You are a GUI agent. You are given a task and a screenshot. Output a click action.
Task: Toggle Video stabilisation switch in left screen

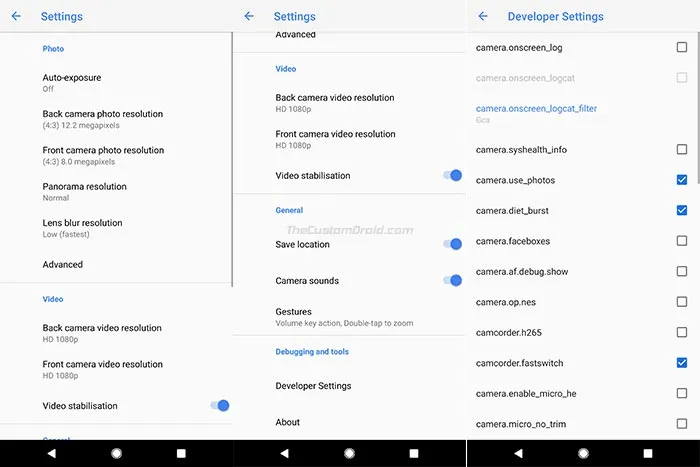point(220,405)
